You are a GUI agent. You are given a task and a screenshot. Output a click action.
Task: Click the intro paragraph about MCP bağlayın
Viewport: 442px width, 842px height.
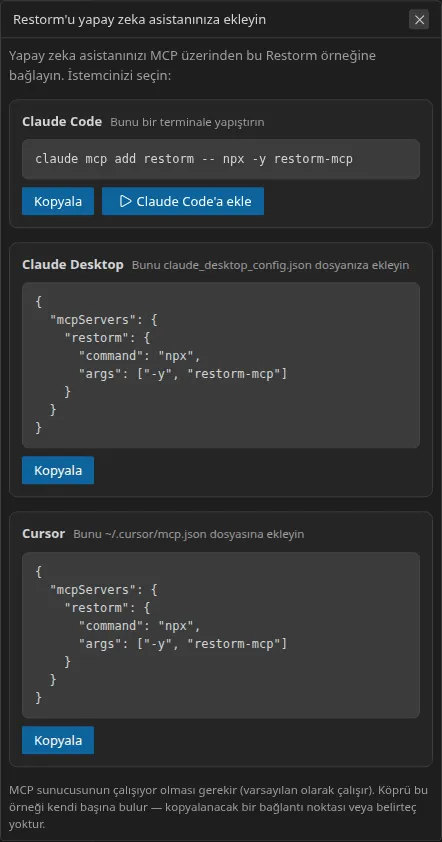pyautogui.click(x=192, y=66)
